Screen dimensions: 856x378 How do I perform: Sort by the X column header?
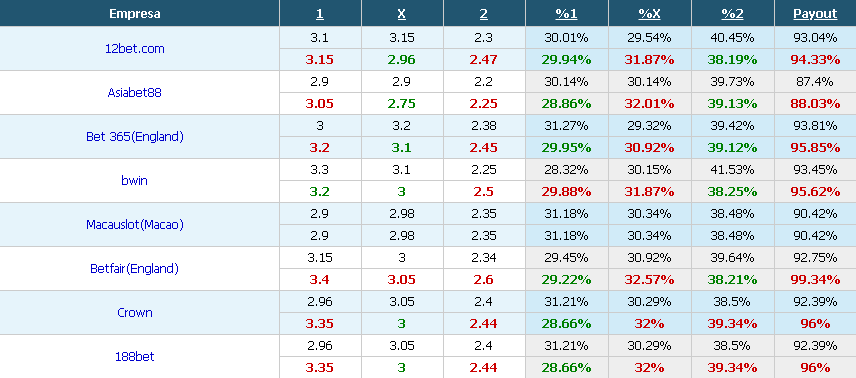point(401,14)
